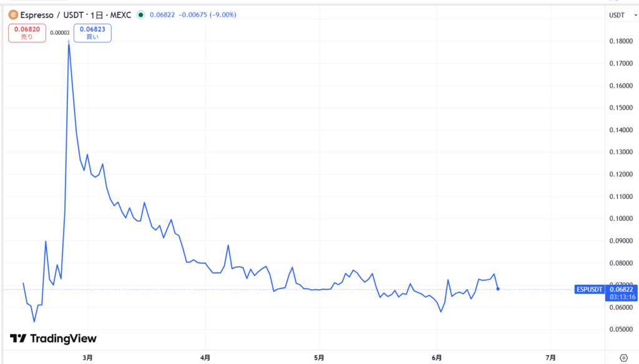The image size is (639, 364).
Task: Click the 0.10000 price axis label
Action: (621, 219)
